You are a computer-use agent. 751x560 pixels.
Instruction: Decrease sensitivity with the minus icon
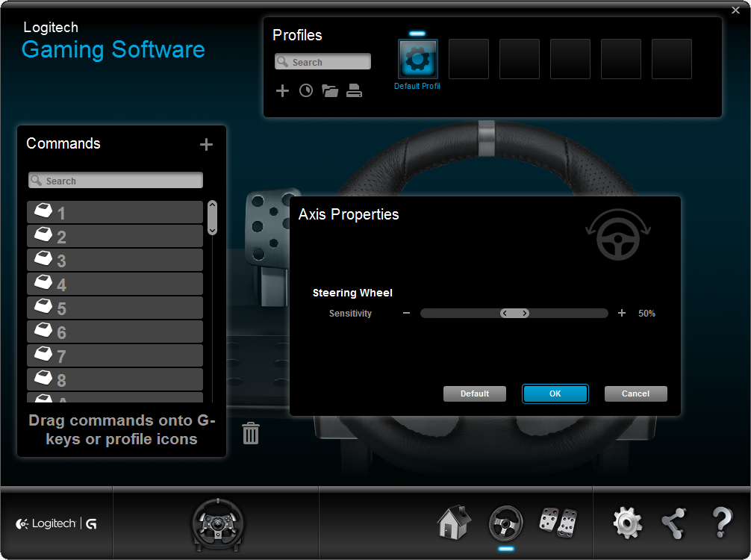406,313
